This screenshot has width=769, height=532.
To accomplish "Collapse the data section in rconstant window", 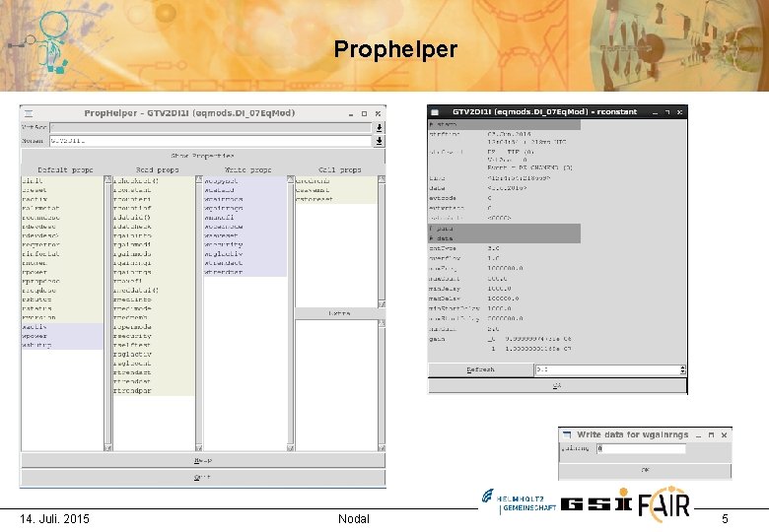I will pos(504,238).
